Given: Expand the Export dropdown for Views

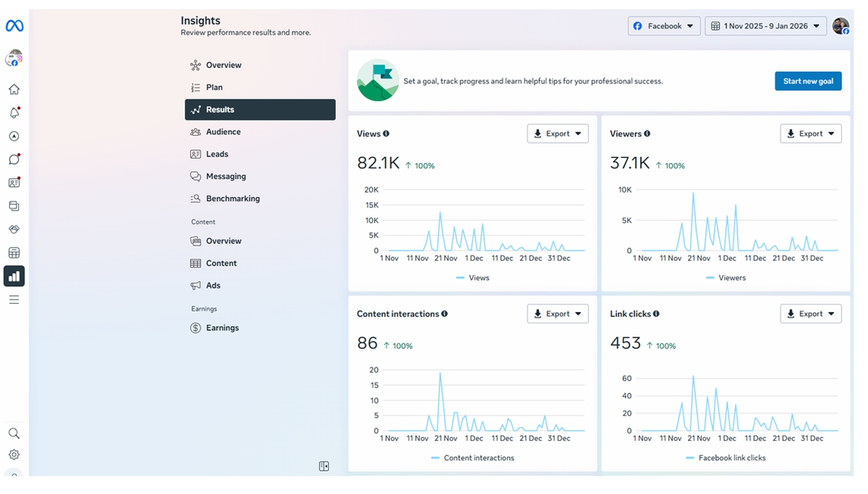Looking at the screenshot, I should [558, 133].
